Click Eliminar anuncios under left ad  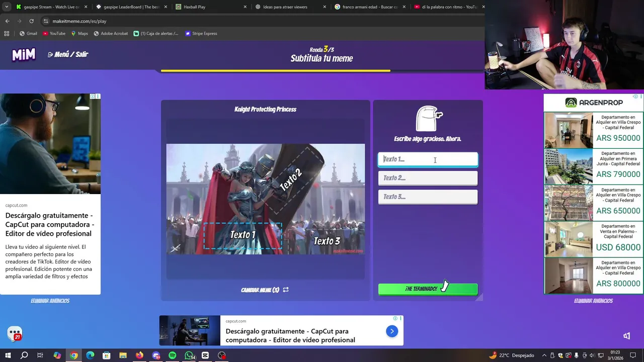[x=50, y=301]
